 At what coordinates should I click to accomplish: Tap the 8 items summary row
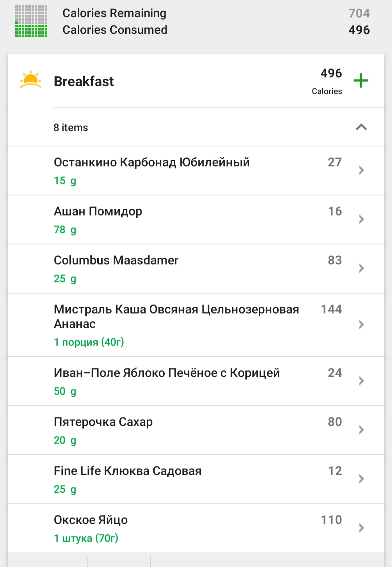click(x=71, y=127)
